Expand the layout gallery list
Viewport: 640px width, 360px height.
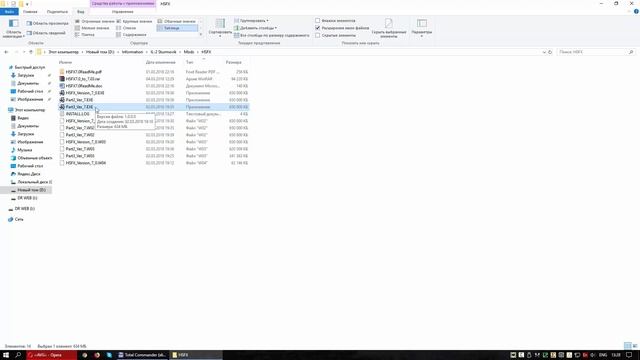point(200,35)
